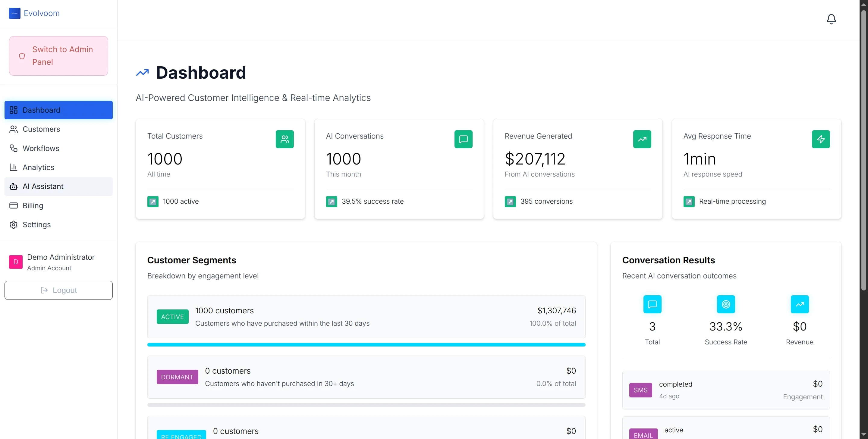
Task: Click the Success Rate target icon
Action: tap(725, 304)
